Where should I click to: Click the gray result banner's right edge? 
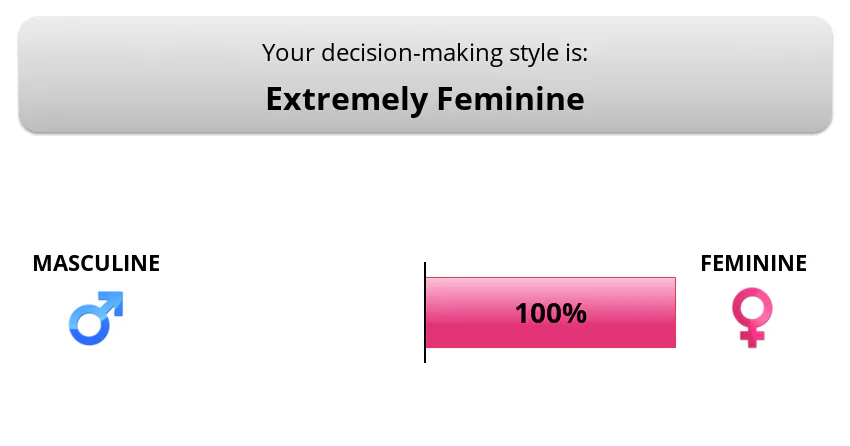[x=826, y=74]
